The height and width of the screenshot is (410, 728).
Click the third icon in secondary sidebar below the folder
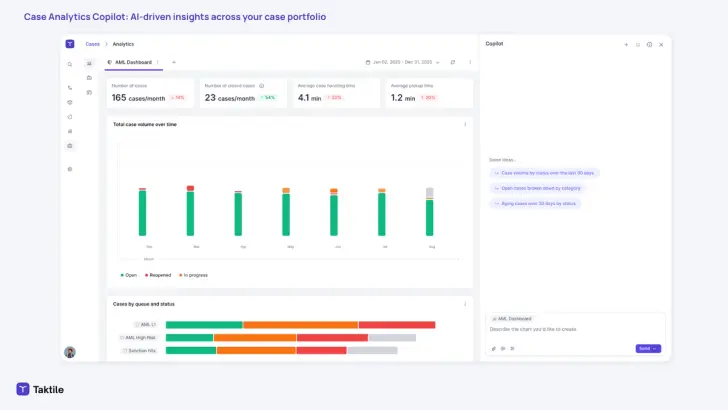(89, 92)
